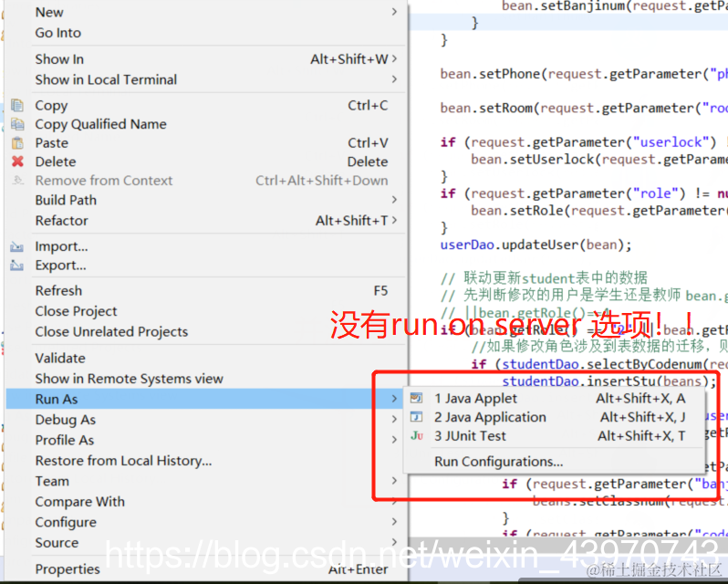Expand the Team submenu arrow

tap(394, 481)
